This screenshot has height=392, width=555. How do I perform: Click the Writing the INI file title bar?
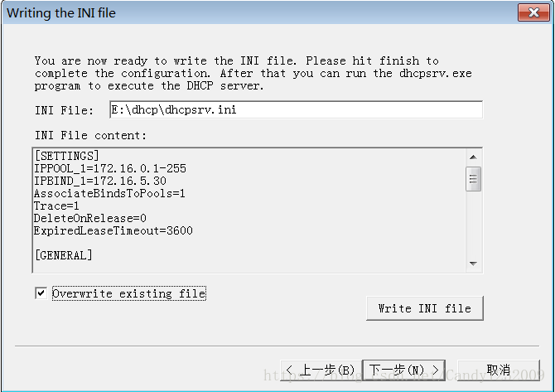249,12
